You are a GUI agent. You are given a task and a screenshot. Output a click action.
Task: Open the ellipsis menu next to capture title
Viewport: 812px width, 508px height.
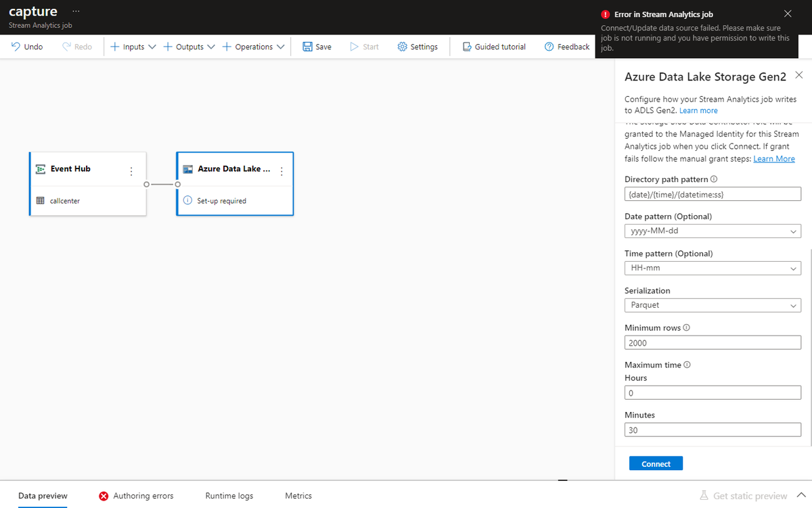click(75, 12)
